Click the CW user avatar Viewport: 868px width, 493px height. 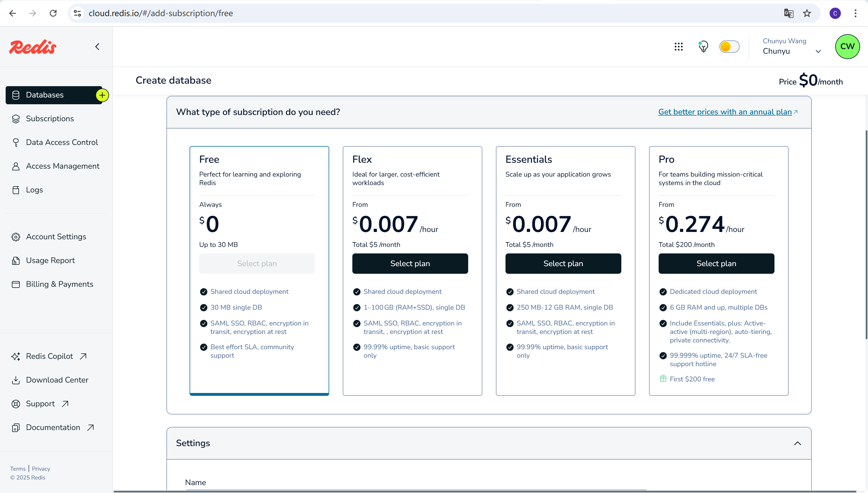pyautogui.click(x=847, y=46)
